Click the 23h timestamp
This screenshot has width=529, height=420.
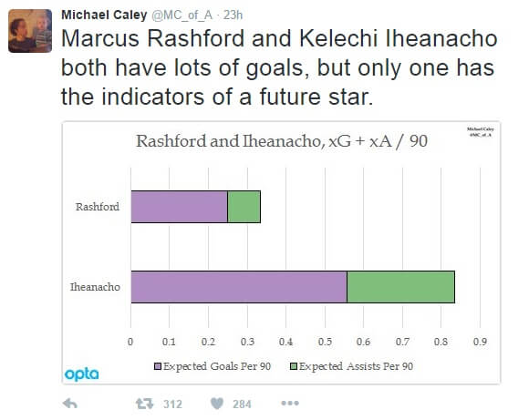[233, 15]
